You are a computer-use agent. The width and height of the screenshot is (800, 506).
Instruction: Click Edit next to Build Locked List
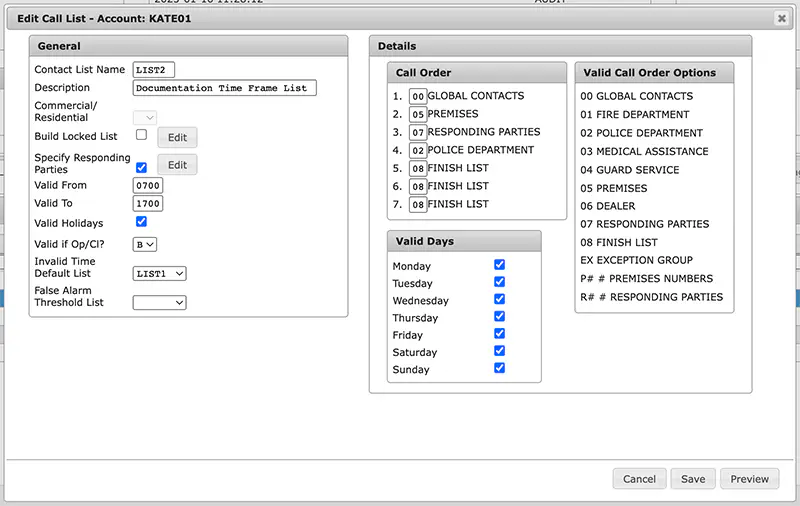tap(177, 137)
